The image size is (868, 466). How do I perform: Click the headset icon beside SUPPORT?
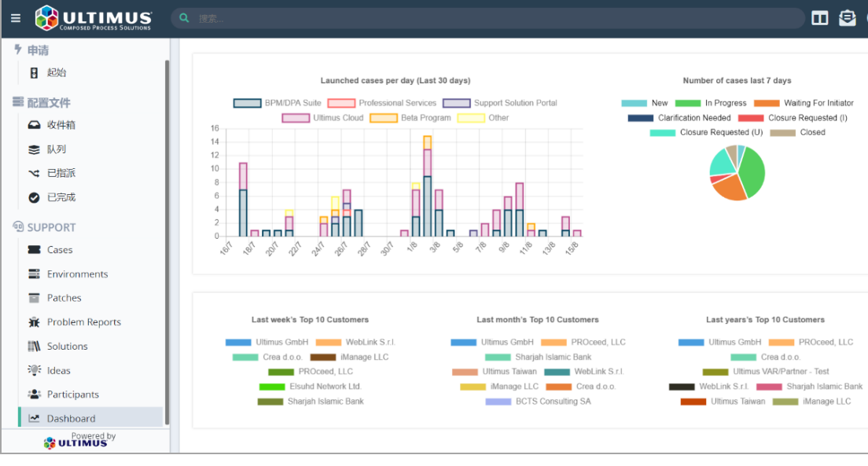[18, 226]
